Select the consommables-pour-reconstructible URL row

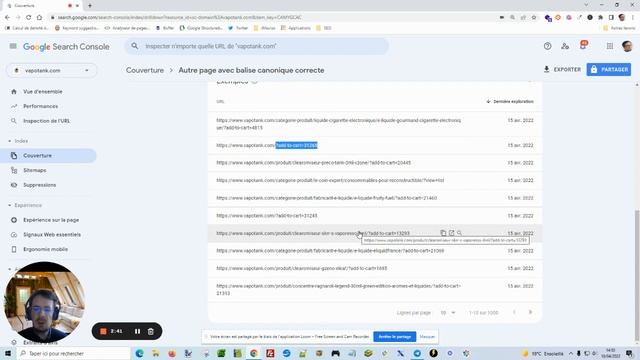pos(375,180)
